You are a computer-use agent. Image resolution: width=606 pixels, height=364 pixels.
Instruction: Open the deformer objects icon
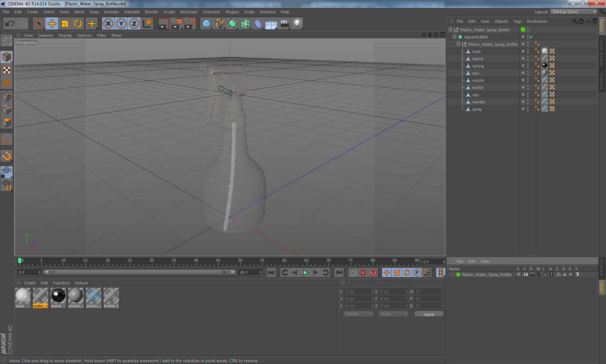258,24
